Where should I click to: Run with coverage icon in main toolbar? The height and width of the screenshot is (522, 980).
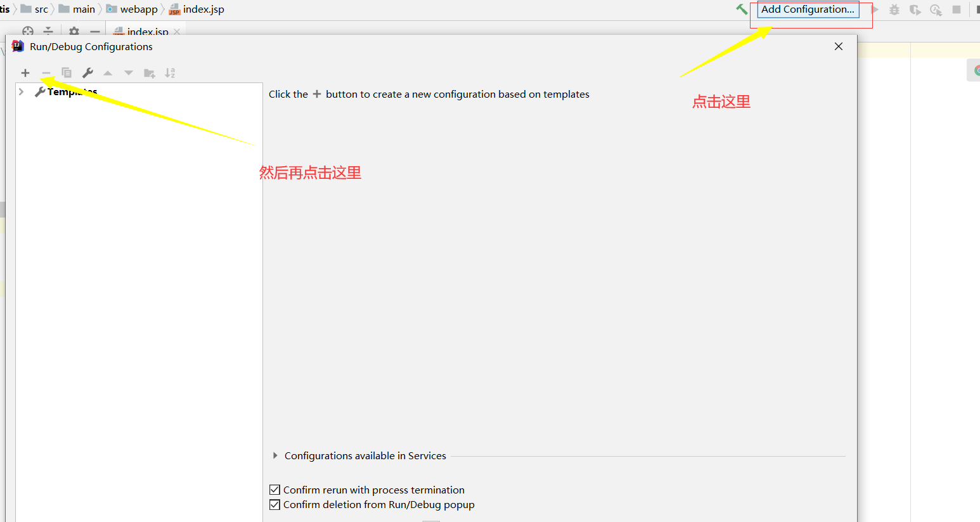tap(915, 10)
